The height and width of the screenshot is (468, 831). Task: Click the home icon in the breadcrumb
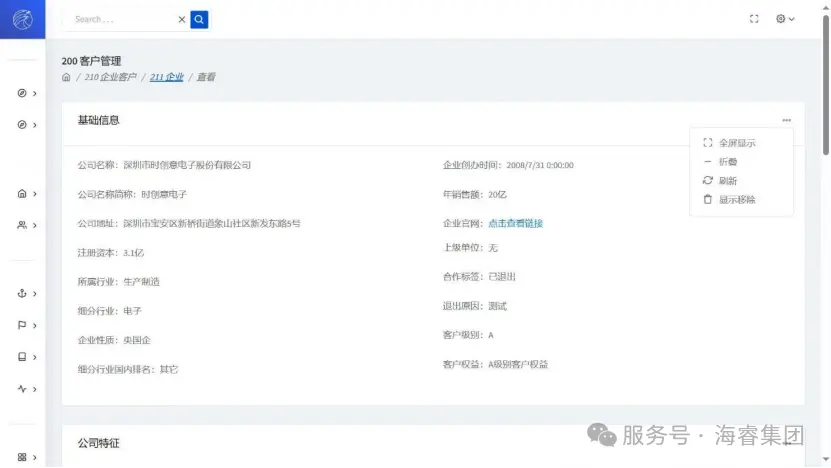[x=67, y=77]
